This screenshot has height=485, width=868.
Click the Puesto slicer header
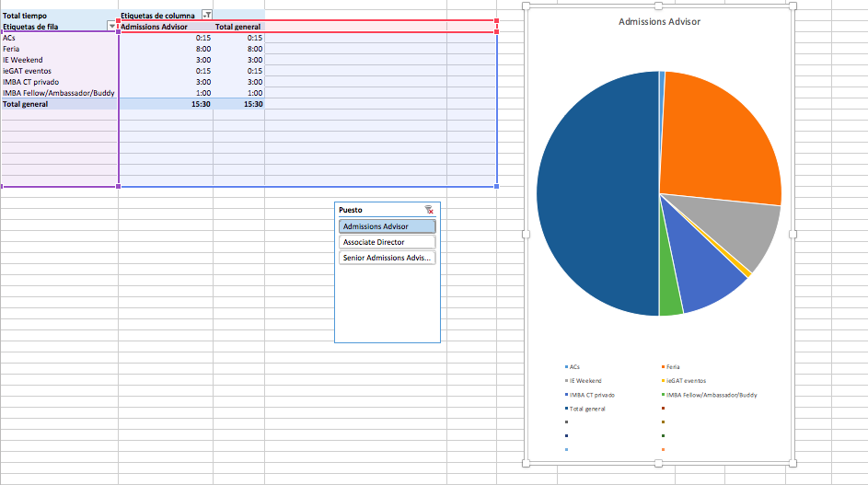[x=351, y=210]
